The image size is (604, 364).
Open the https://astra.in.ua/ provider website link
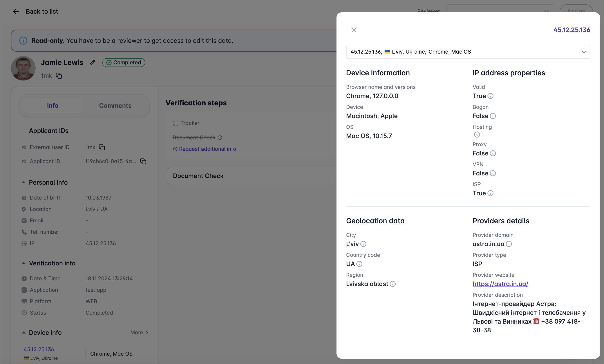point(500,284)
